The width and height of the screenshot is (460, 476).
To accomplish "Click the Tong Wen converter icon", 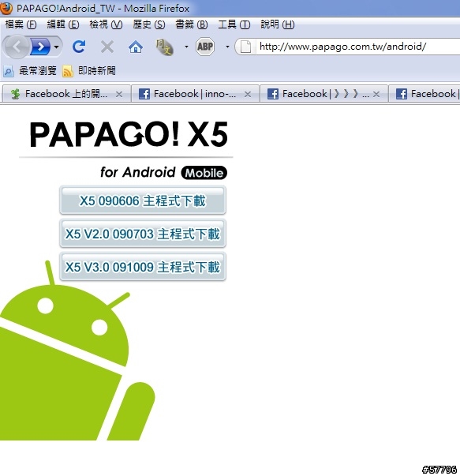I will tap(164, 47).
